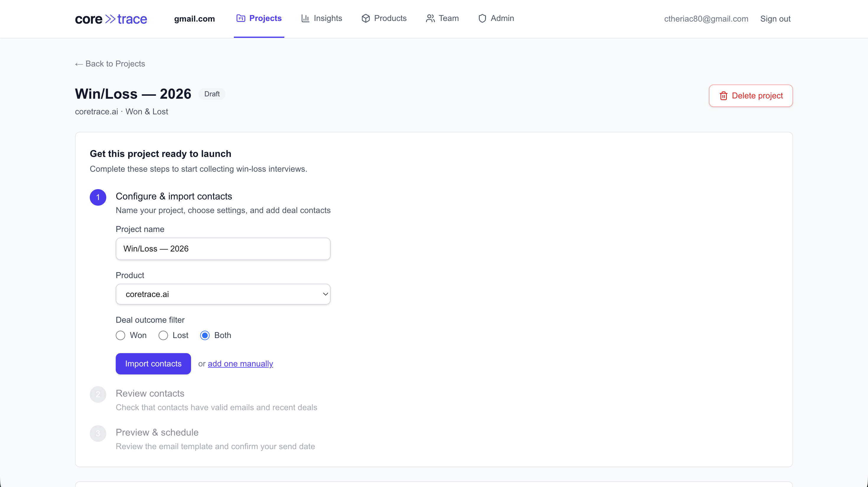Select the Projects briefcase icon
The image size is (868, 487).
pyautogui.click(x=241, y=19)
